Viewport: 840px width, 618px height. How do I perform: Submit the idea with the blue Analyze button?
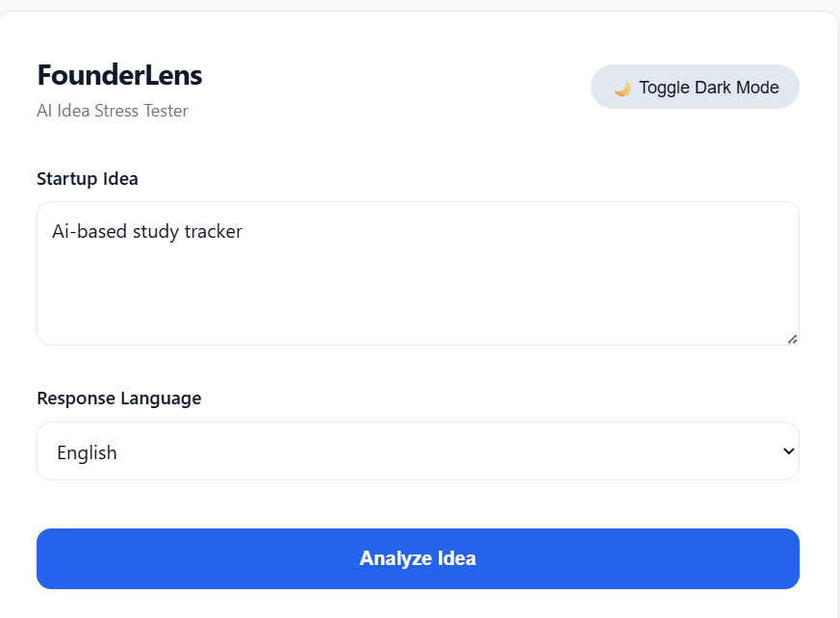click(x=418, y=558)
